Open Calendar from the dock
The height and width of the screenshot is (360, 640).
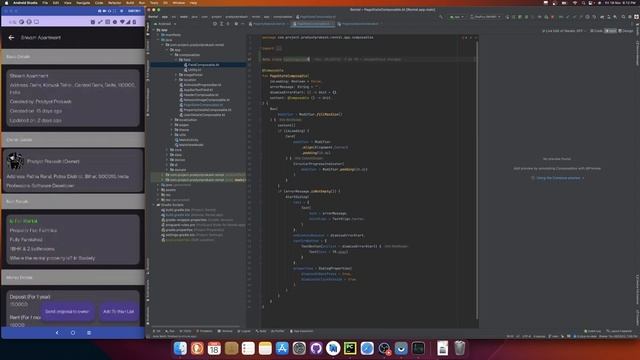point(214,348)
